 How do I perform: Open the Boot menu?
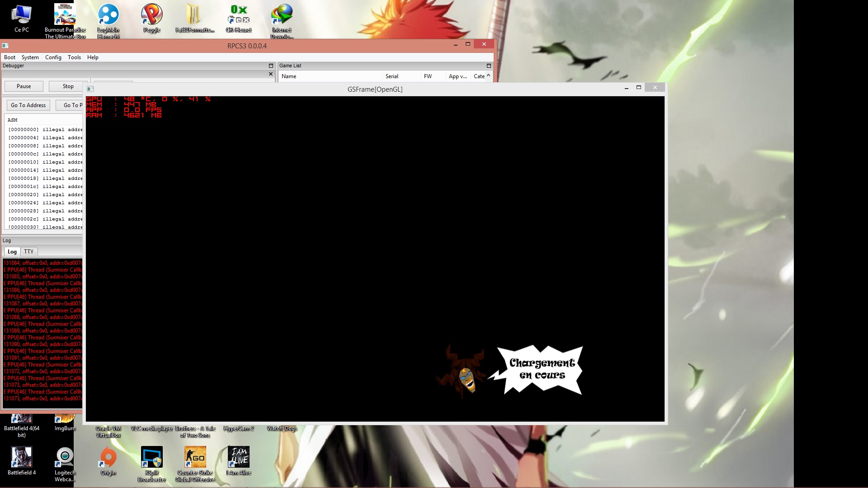pos(9,57)
